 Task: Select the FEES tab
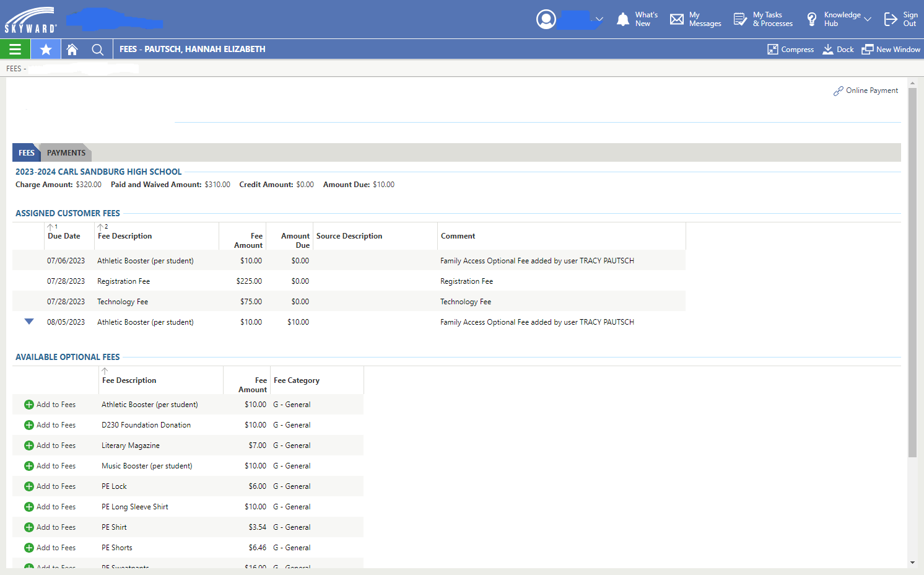click(27, 153)
